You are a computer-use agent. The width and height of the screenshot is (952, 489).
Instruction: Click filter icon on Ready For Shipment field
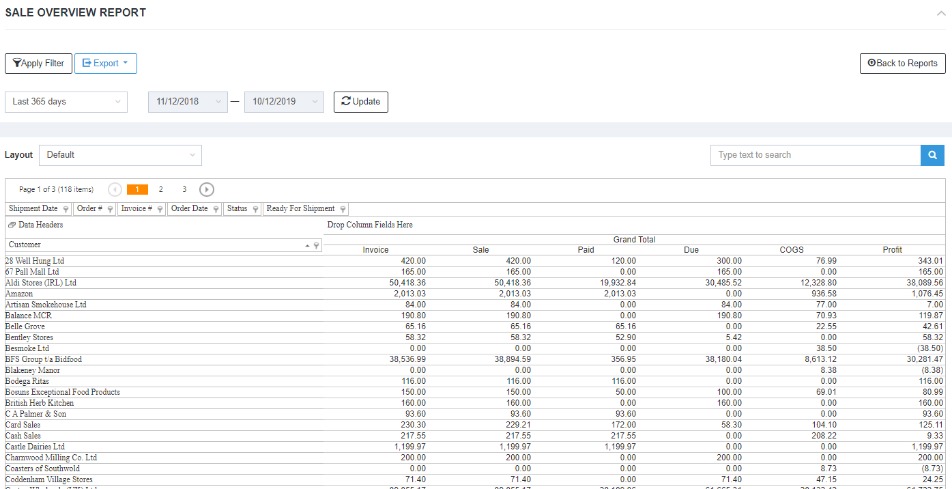(x=343, y=209)
